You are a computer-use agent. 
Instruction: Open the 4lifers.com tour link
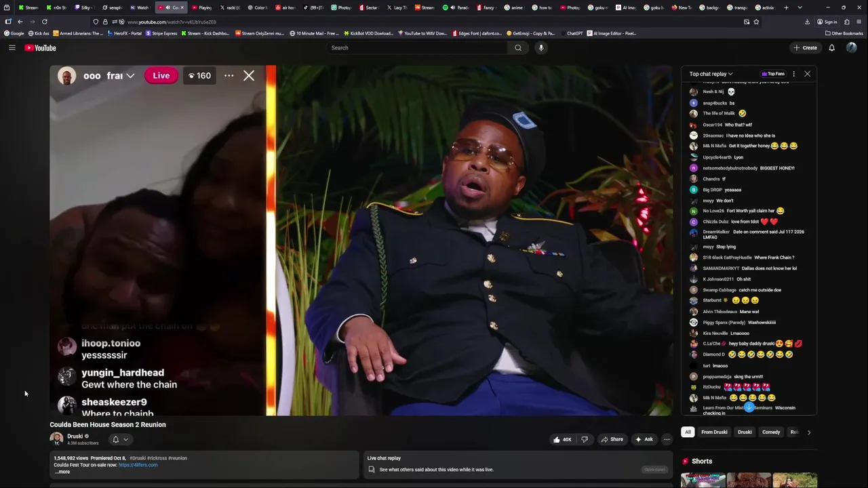(x=138, y=465)
